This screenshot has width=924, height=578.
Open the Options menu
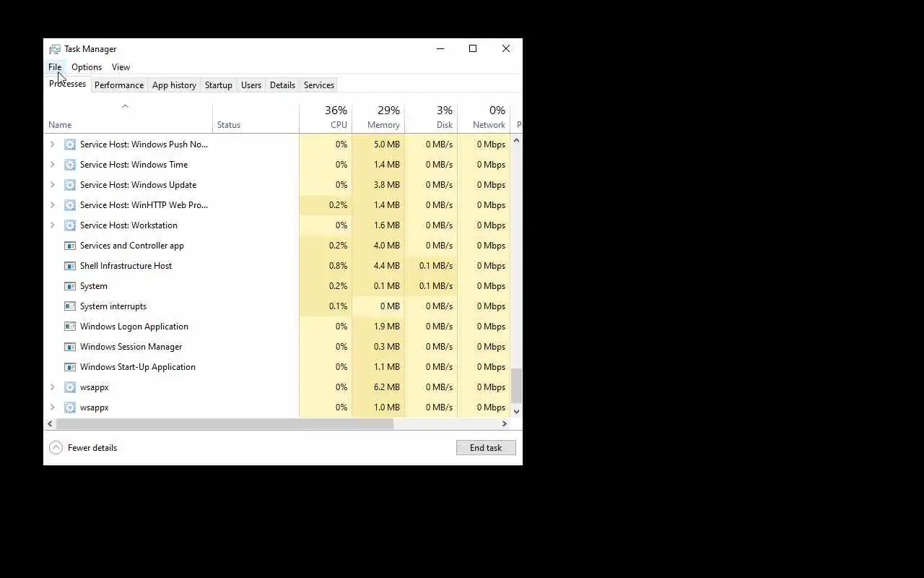pos(87,67)
